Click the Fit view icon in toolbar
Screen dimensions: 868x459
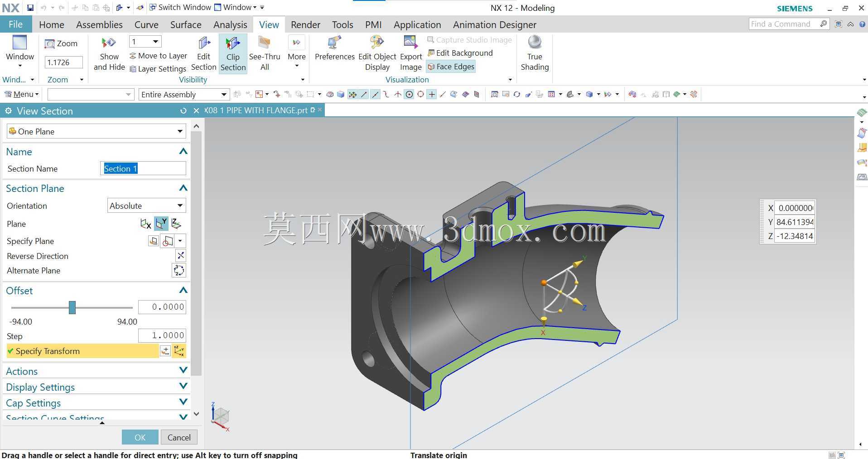pyautogui.click(x=494, y=94)
